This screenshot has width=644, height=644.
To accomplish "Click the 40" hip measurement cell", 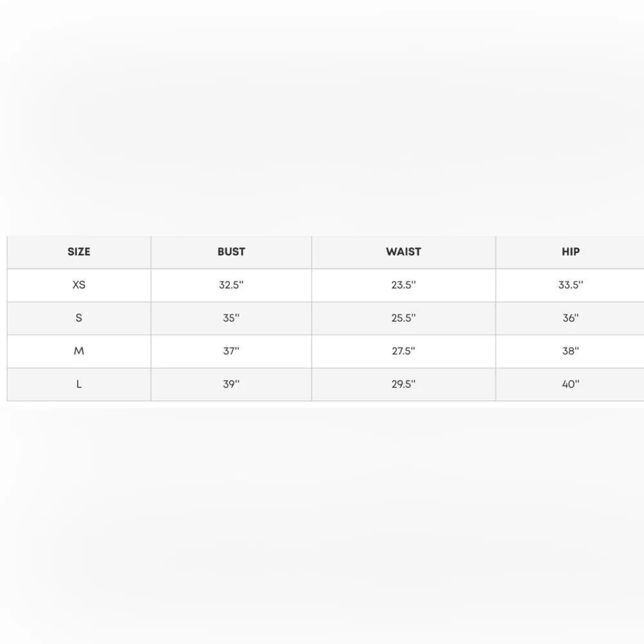I will 571,384.
